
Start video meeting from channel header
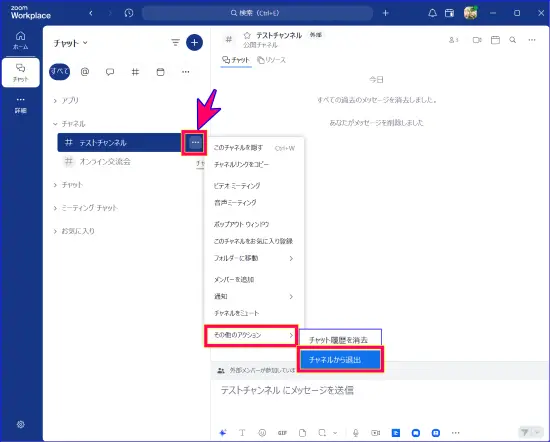[x=477, y=40]
